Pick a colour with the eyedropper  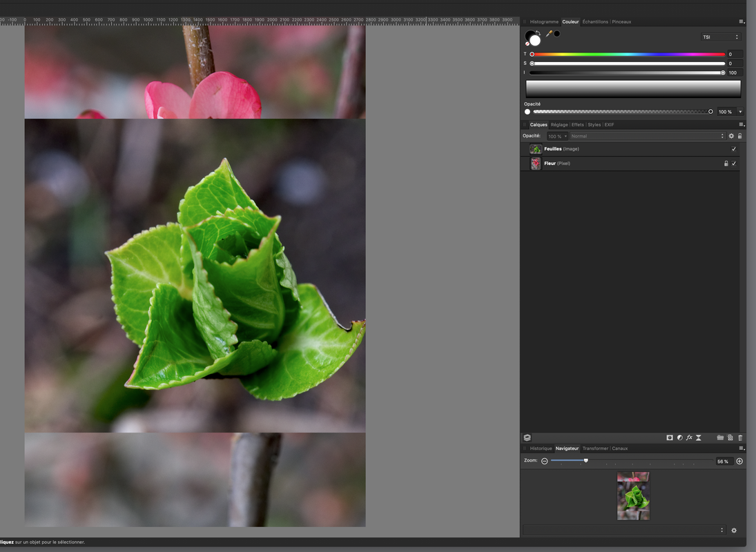[x=549, y=33]
